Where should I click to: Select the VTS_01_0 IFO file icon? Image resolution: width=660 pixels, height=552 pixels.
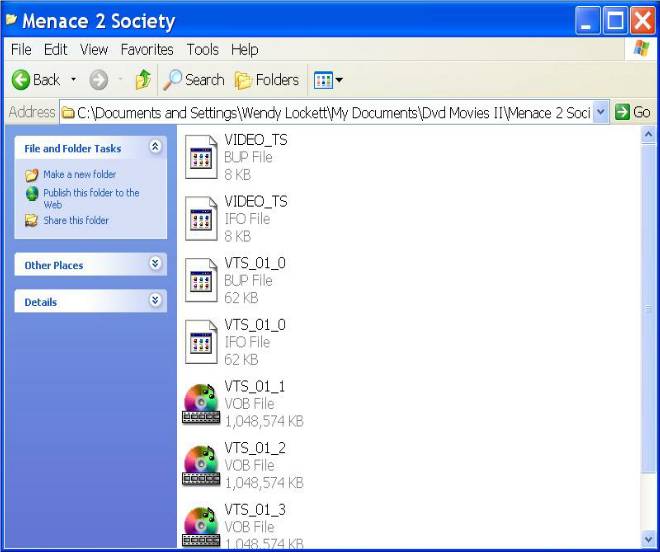[x=201, y=342]
